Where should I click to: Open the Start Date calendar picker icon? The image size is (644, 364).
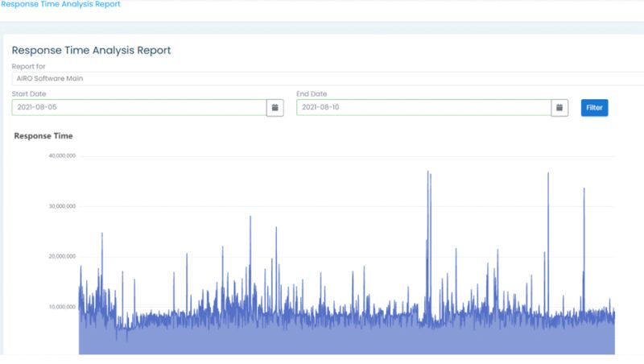(275, 108)
